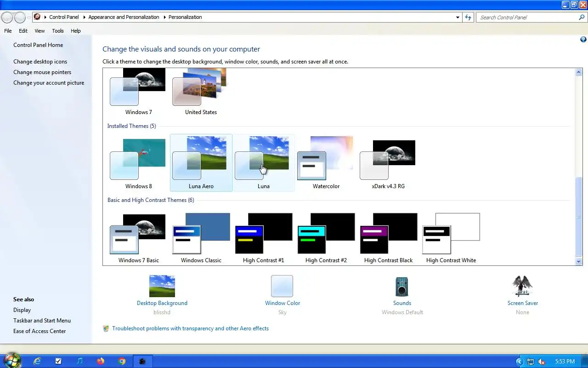
Task: Open the Window Color swatch
Action: point(282,286)
